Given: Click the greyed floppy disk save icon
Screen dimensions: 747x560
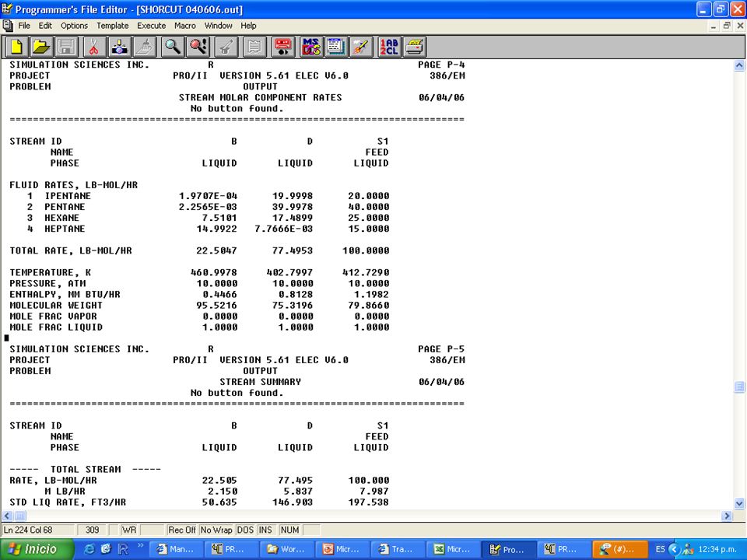Looking at the screenshot, I should click(67, 47).
